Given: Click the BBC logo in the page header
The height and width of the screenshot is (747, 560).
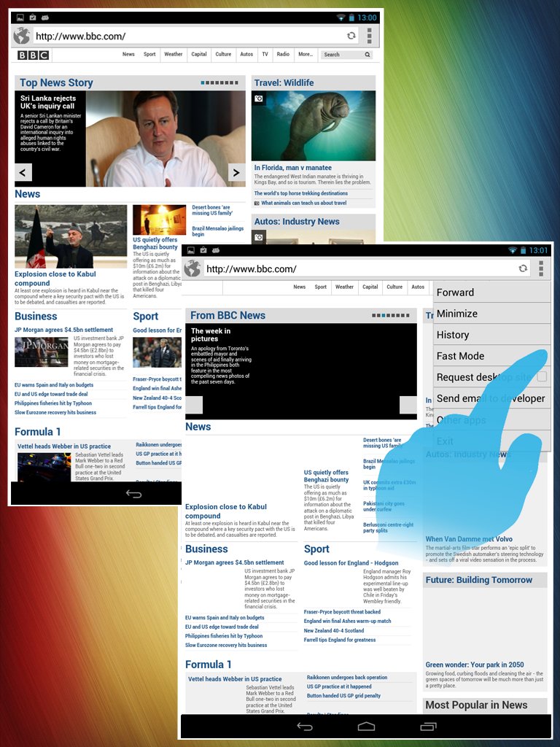Looking at the screenshot, I should 34,55.
